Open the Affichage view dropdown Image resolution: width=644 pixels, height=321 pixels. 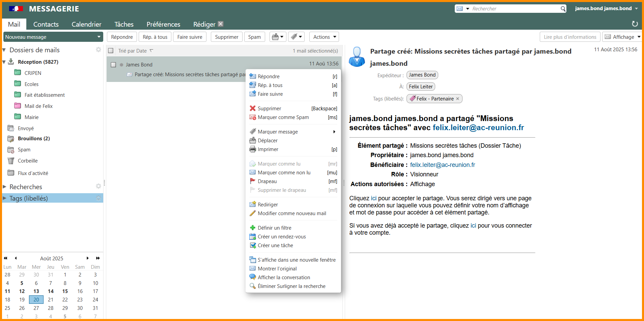pyautogui.click(x=622, y=37)
